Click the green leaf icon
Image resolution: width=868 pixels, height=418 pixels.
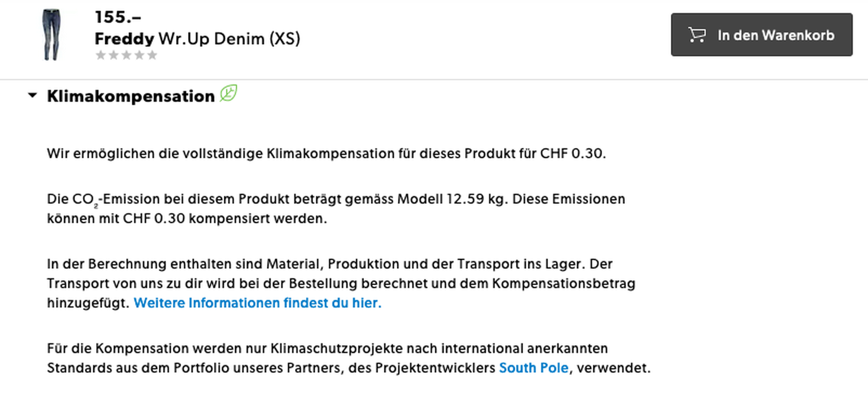[228, 93]
